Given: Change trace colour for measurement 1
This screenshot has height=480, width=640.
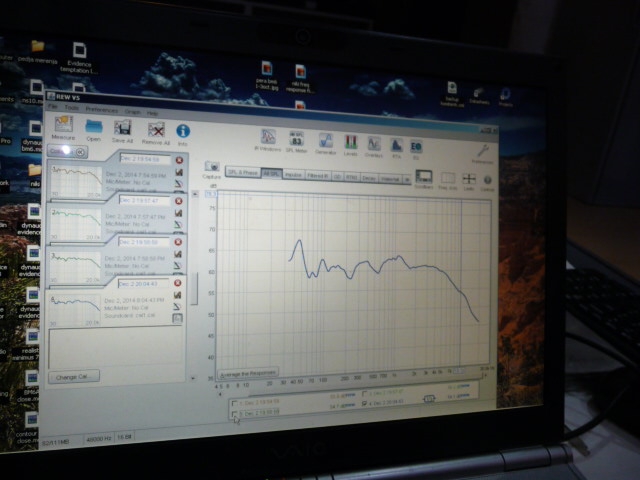Looking at the screenshot, I should pos(179,184).
